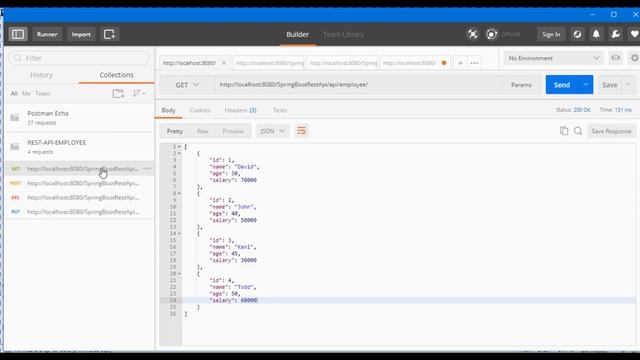640x360 pixels.
Task: Click the Save Response button
Action: [x=611, y=131]
